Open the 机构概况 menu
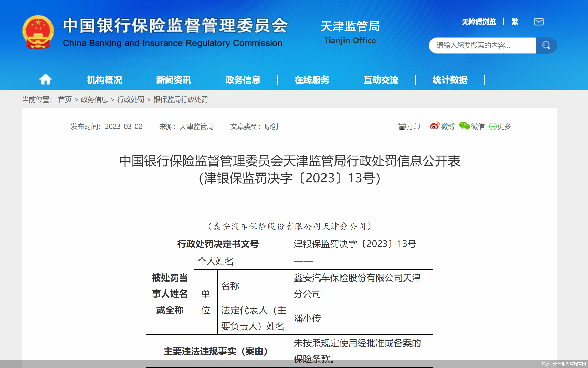588x368 pixels. 104,80
